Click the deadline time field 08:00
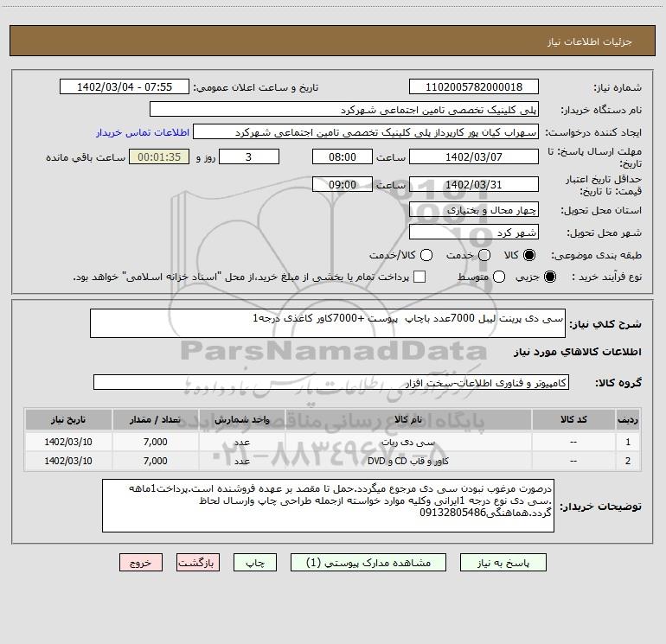The image size is (666, 644). pyautogui.click(x=343, y=156)
